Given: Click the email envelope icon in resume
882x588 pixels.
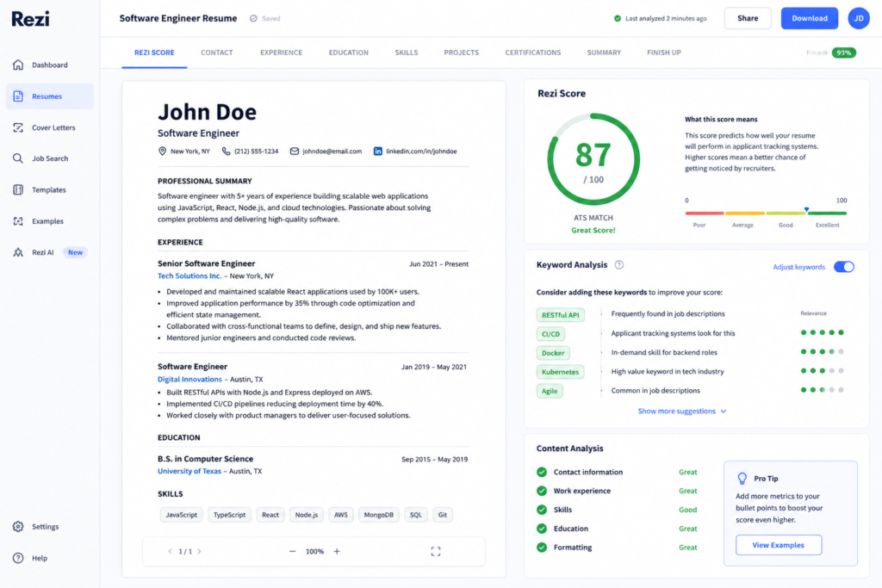Looking at the screenshot, I should [x=295, y=152].
